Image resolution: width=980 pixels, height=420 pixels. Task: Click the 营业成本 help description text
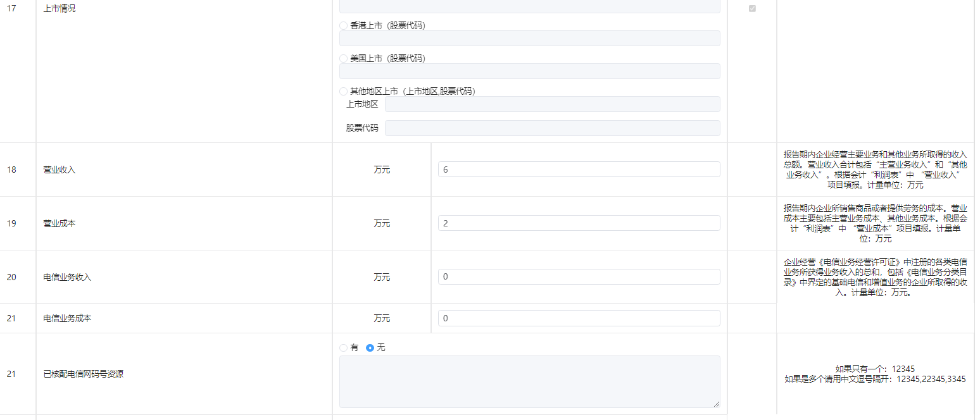click(x=876, y=223)
